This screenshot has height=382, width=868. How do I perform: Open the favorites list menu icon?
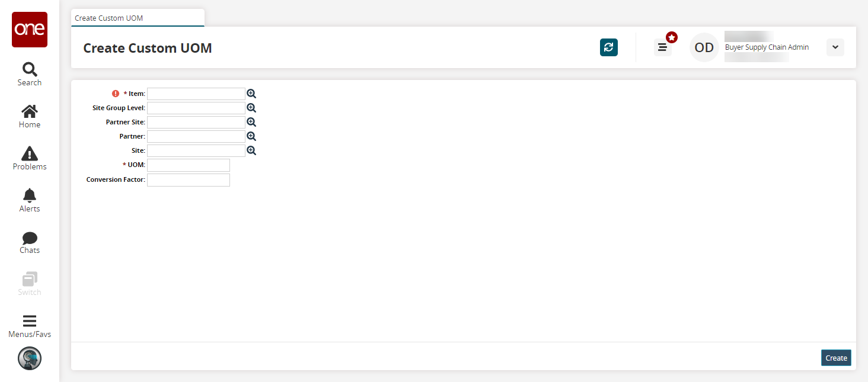(x=663, y=47)
